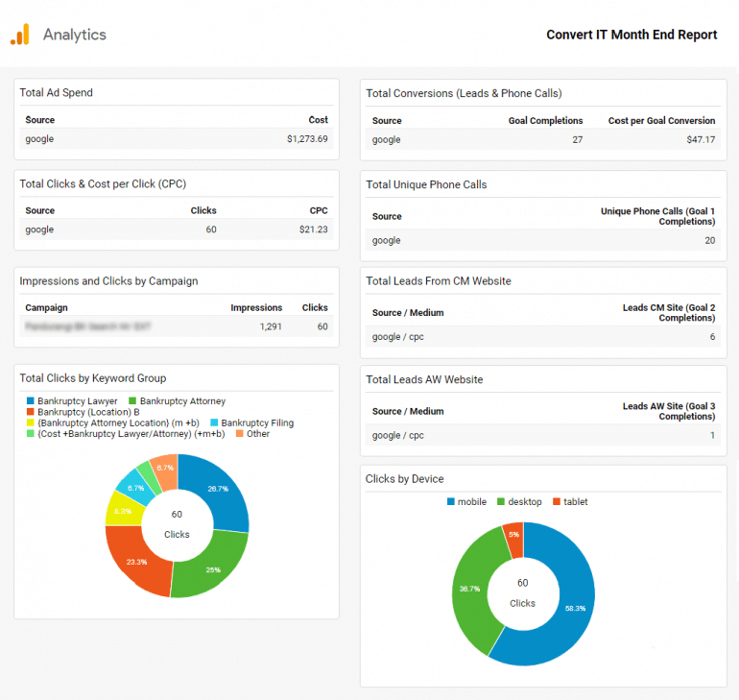Click the green Bankruptcy Attorney legend swatch
739x700 pixels.
coord(133,401)
